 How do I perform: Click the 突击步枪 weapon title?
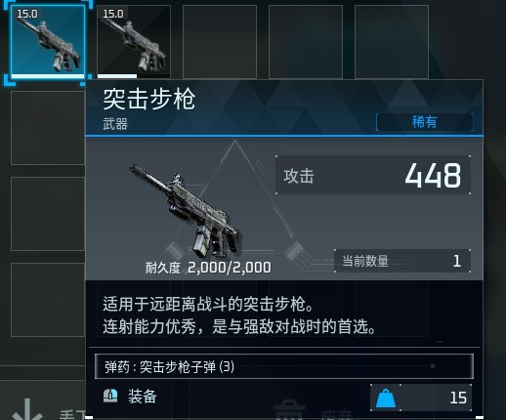pos(149,99)
